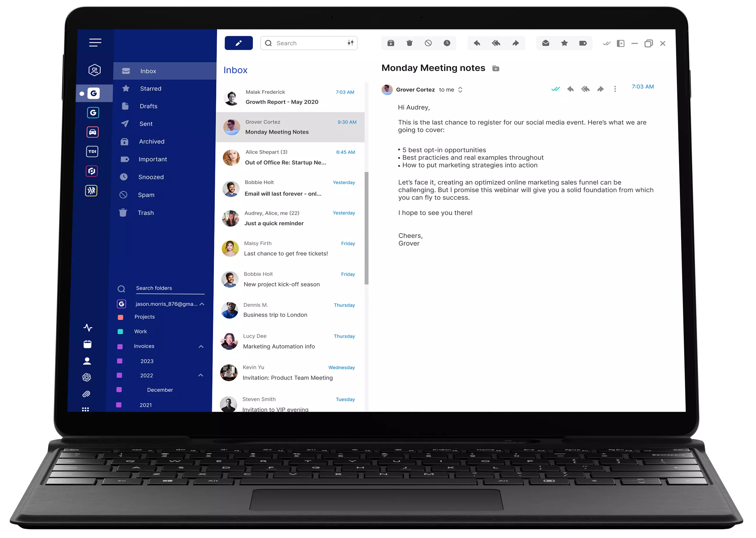Image resolution: width=756 pixels, height=538 pixels.
Task: Navigate to the Spam folder
Action: point(147,194)
